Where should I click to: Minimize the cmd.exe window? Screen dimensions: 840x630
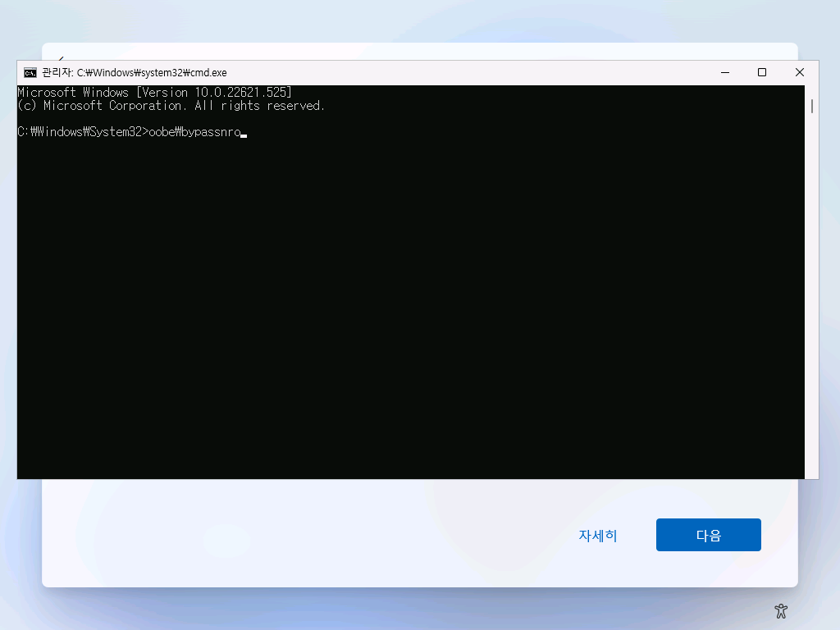pos(725,72)
